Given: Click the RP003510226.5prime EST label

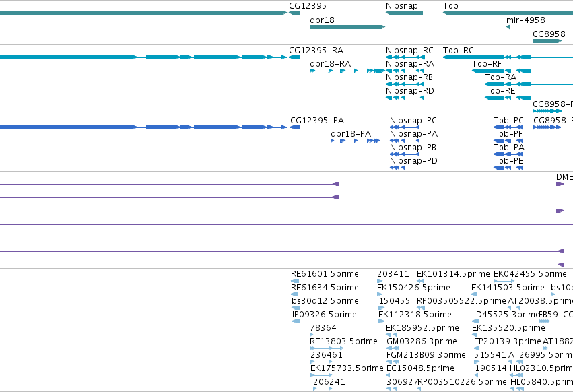Looking at the screenshot, I should point(463,382).
